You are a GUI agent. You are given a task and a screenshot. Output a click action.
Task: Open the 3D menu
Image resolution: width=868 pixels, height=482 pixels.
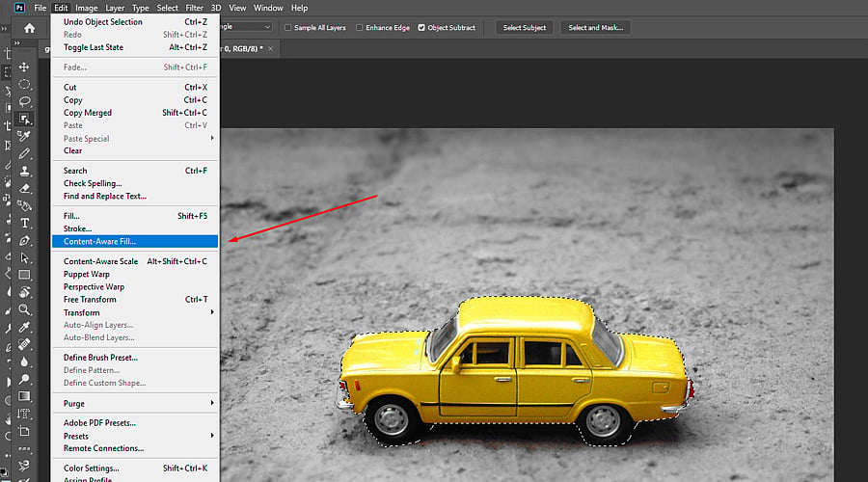[x=216, y=8]
